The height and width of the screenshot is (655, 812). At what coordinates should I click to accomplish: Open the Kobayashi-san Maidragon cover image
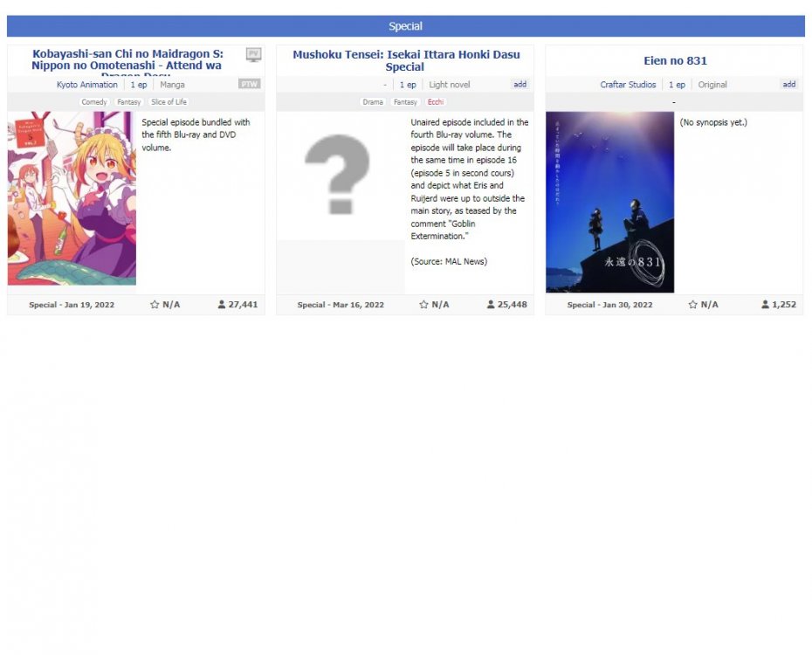tap(72, 198)
